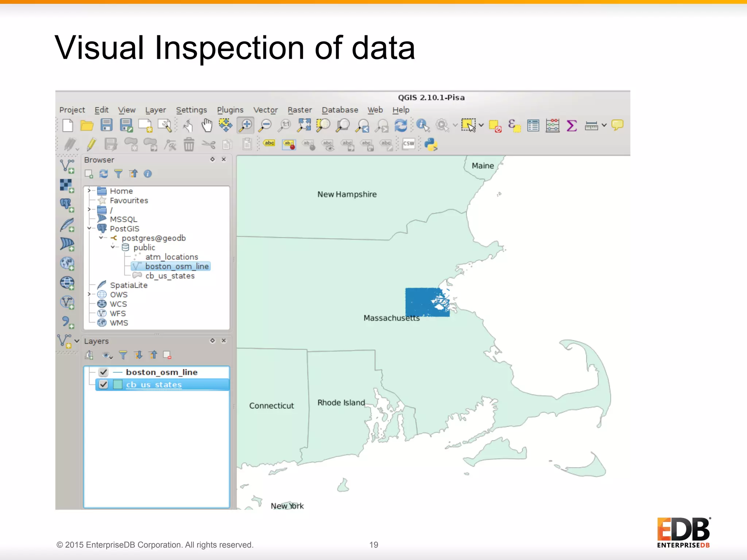
Task: Toggle boston_osm_line layer visibility checkbox
Action: point(104,372)
